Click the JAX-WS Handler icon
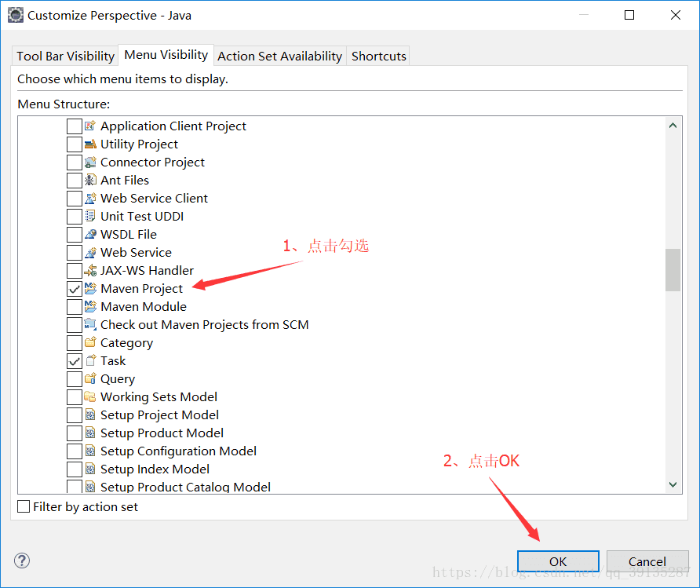The height and width of the screenshot is (588, 700). (90, 271)
